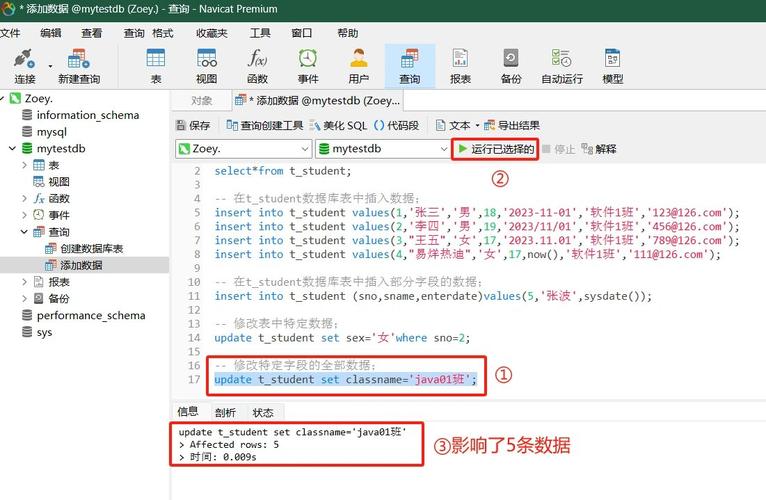
Task: Collapse the 查询 queries tree node
Action: [x=24, y=232]
